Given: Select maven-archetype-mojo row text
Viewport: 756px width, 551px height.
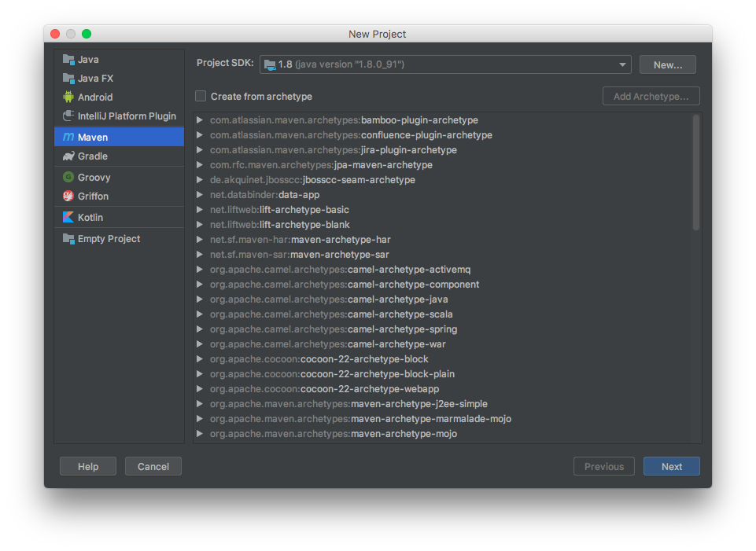Looking at the screenshot, I should [x=334, y=433].
